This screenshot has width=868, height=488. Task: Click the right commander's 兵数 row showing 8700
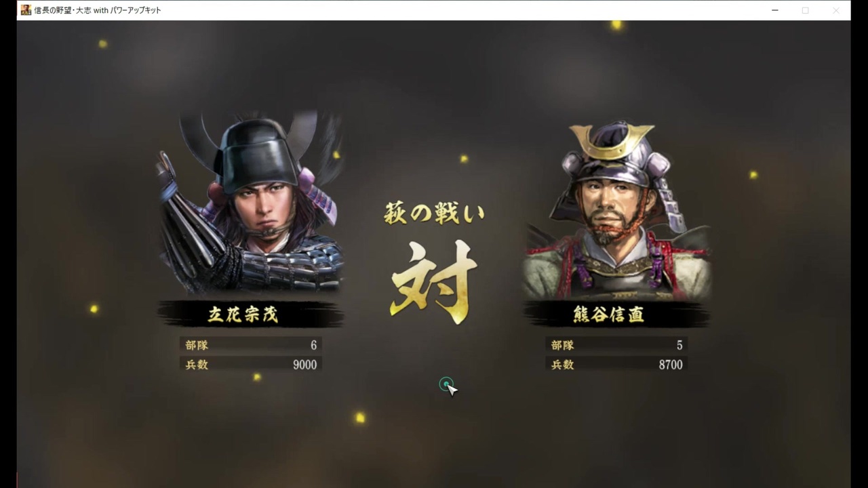click(x=616, y=365)
